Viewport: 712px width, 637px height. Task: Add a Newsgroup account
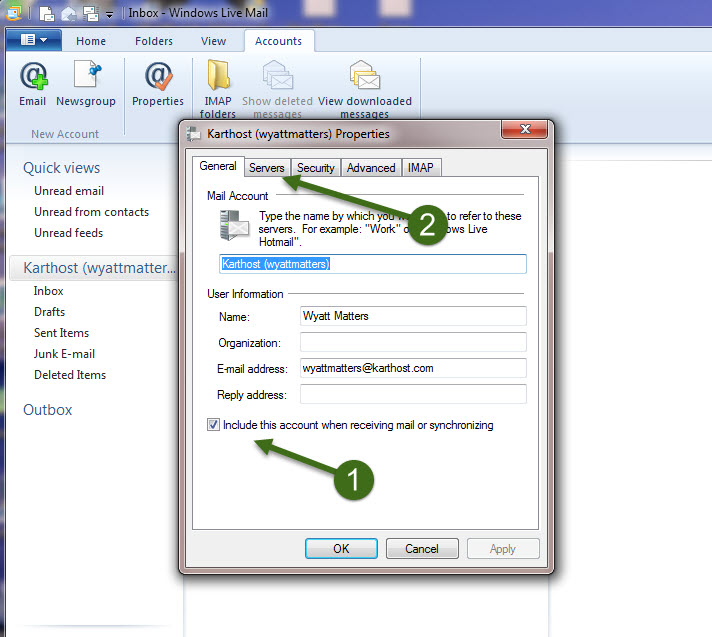pyautogui.click(x=86, y=84)
